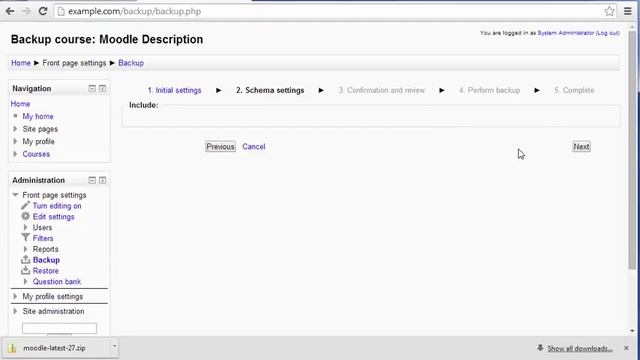
Task: Open Edit settings link
Action: pyautogui.click(x=53, y=217)
